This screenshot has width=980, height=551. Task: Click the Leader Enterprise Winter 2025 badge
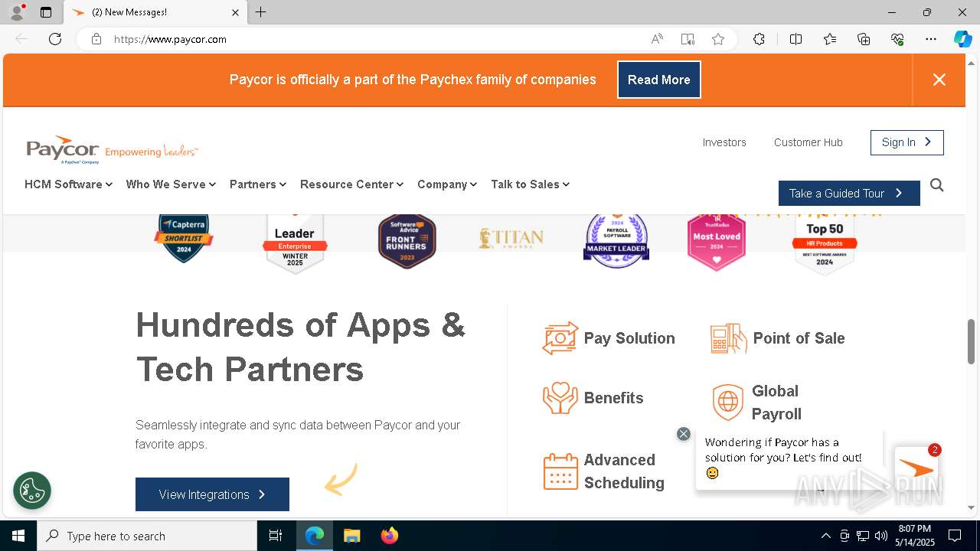click(295, 243)
